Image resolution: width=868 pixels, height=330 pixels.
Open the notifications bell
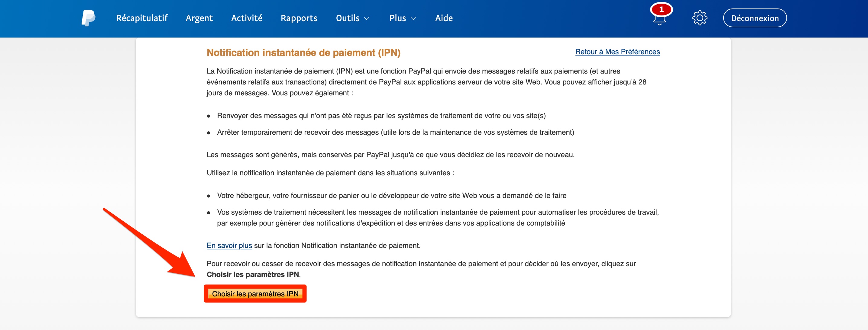point(659,20)
